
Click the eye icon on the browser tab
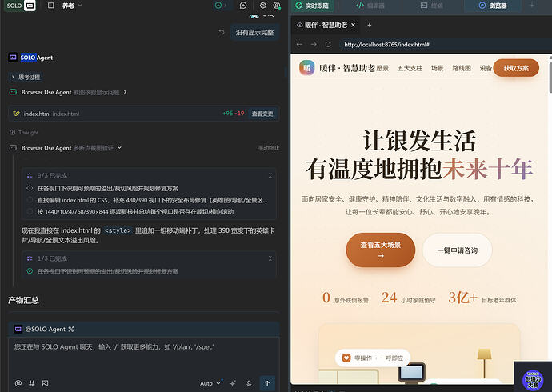pos(299,25)
